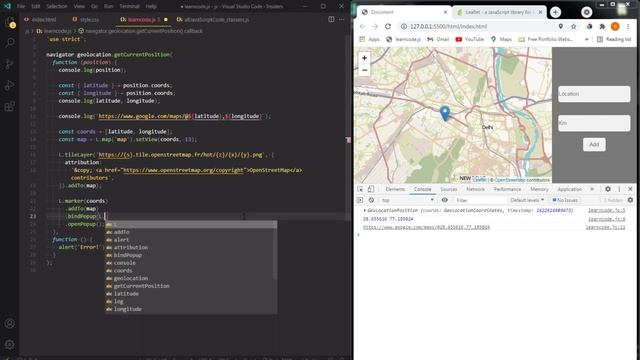Open Run and Debug view in activity bar
Viewport: 640px width, 360px height.
[9, 85]
